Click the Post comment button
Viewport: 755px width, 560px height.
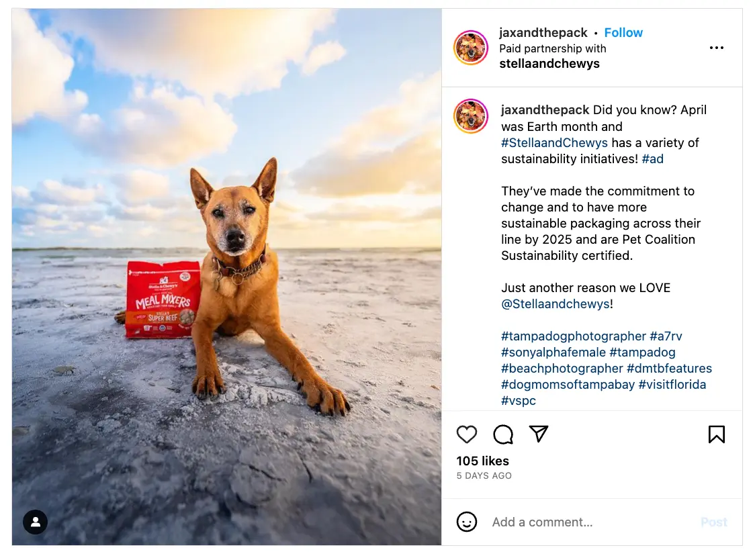[x=713, y=522]
